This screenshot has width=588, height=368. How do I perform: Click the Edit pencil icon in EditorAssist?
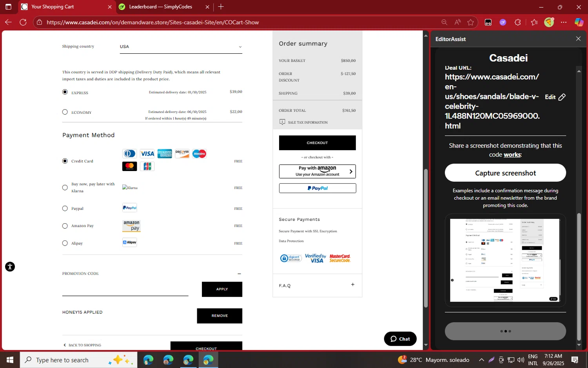click(x=562, y=97)
